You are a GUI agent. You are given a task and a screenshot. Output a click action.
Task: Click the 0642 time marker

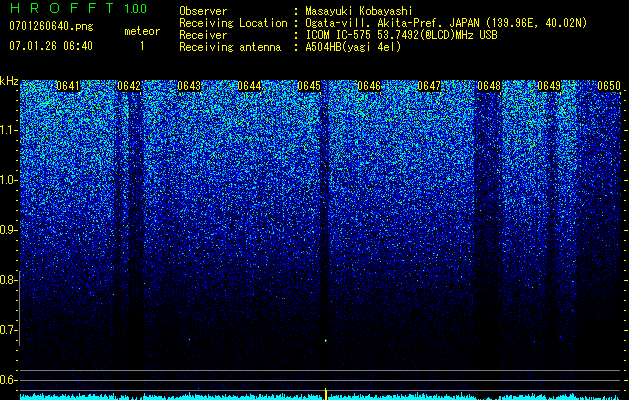point(129,86)
